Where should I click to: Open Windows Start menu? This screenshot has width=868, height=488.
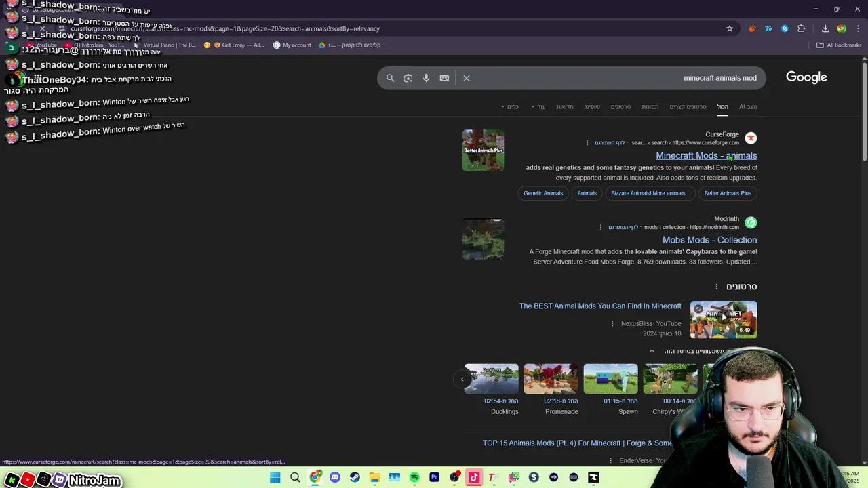pyautogui.click(x=275, y=478)
